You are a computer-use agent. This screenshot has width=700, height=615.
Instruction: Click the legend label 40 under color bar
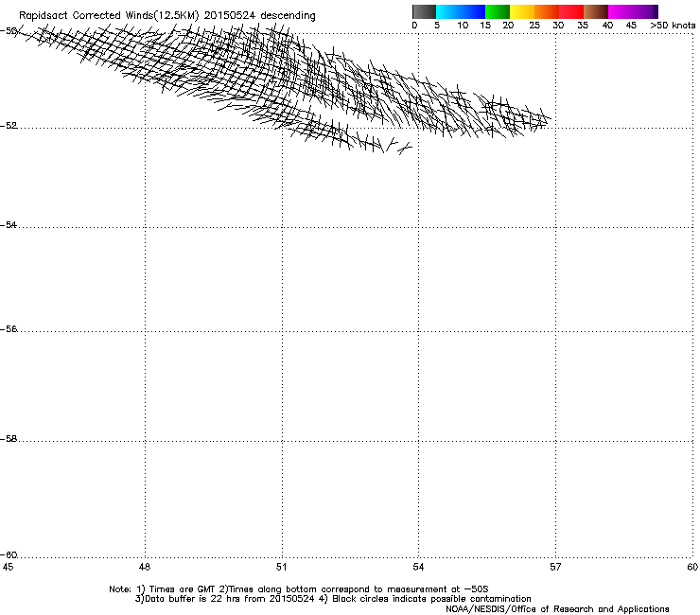tap(607, 26)
